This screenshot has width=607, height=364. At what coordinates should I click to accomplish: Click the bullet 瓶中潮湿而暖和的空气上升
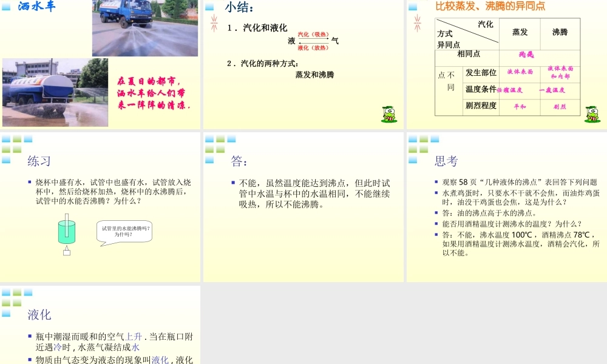pos(114,342)
